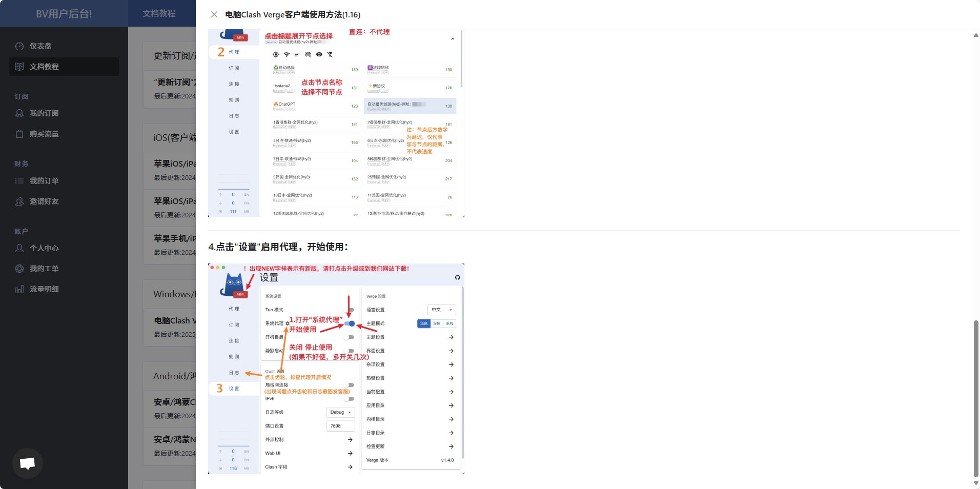This screenshot has height=489, width=980.
Task: Click the 仪表盘 dashboard icon in sidebar
Action: tap(19, 46)
